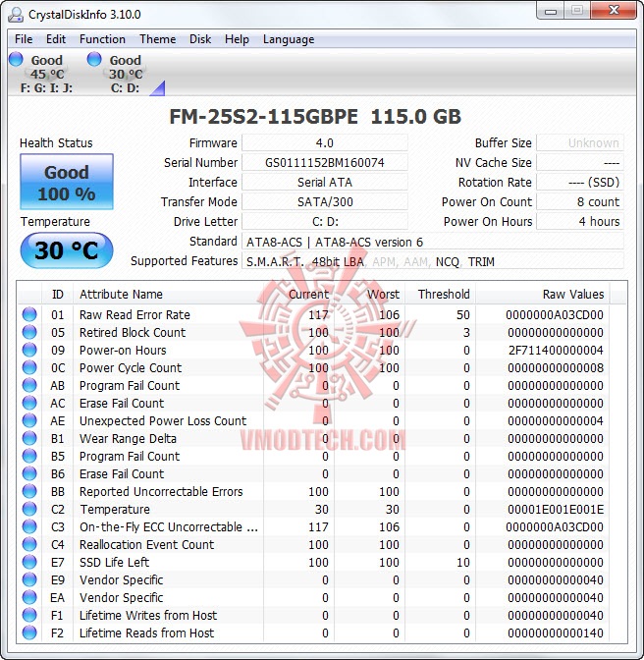
Task: Click status orb for C2 Temperature row
Action: pos(29,509)
